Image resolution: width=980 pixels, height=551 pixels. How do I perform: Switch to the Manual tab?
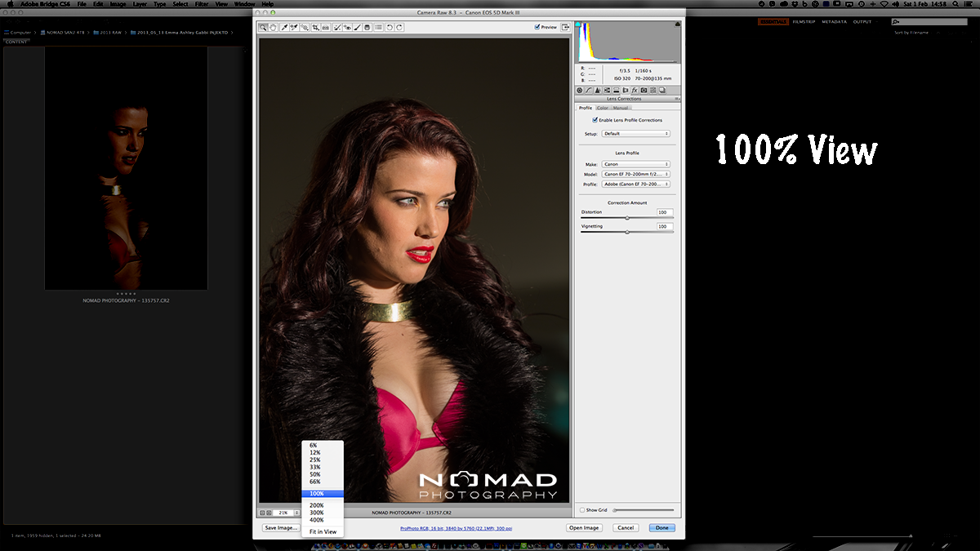[621, 108]
